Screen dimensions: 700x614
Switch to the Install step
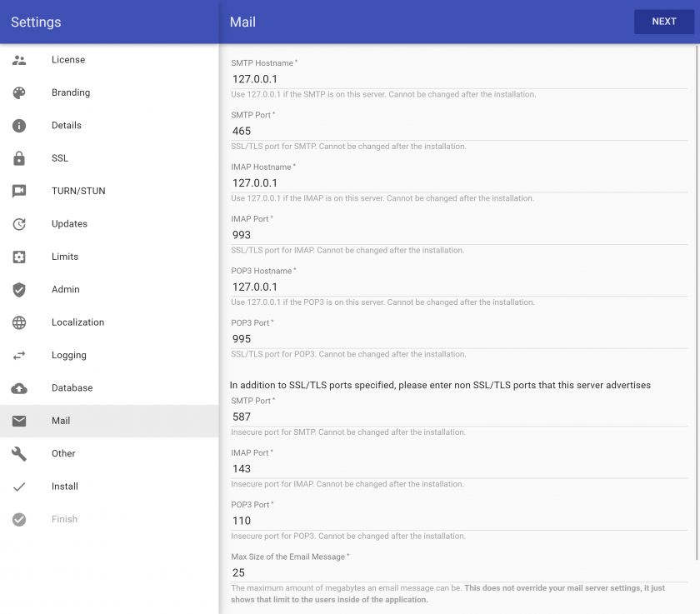pos(109,487)
